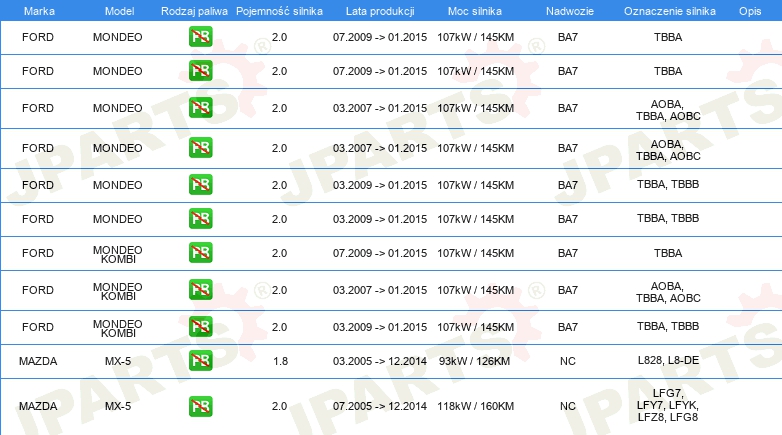Click the fuel icon in the Mondeo Kombi 03.2007 row

click(200, 289)
